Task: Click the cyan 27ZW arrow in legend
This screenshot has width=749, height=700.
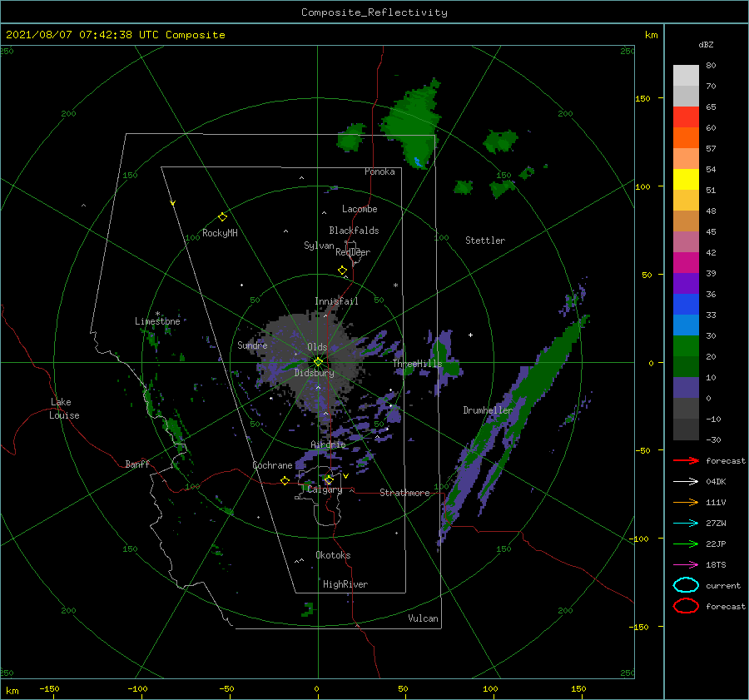Action: click(x=686, y=524)
